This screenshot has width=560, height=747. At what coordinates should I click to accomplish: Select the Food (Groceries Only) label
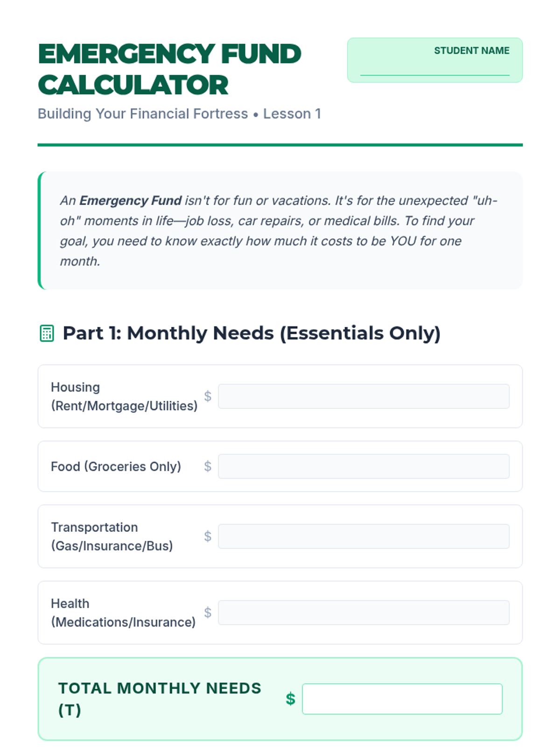click(116, 466)
